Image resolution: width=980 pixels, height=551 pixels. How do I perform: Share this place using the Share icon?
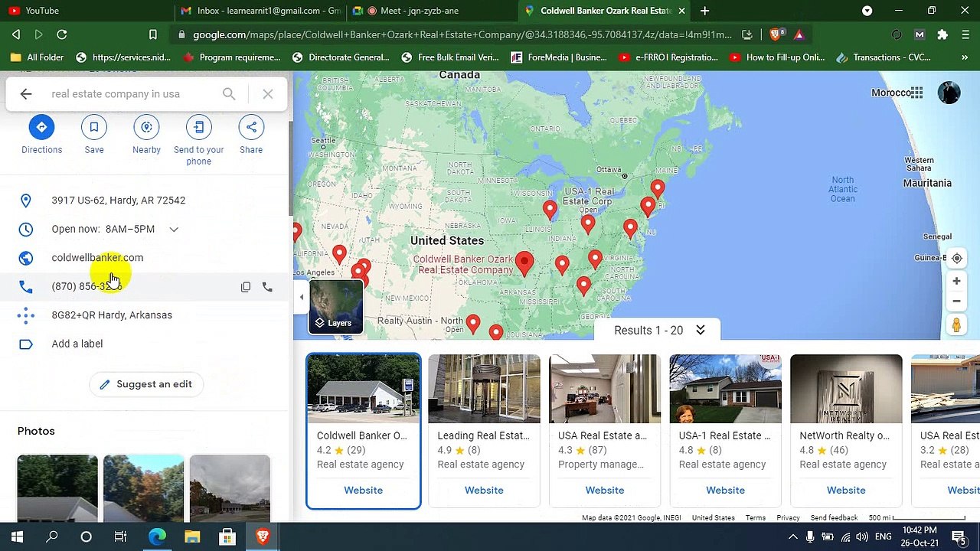[x=251, y=127]
